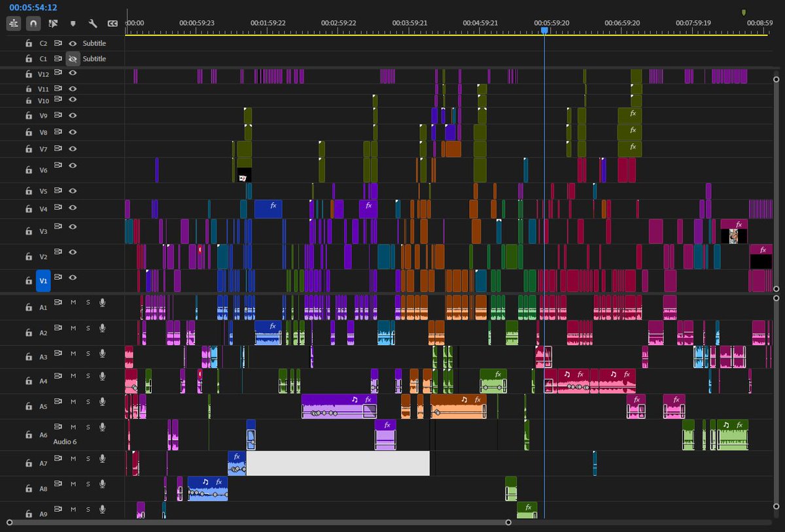785x532 pixels.
Task: Lock the V9 video track
Action: click(x=28, y=116)
